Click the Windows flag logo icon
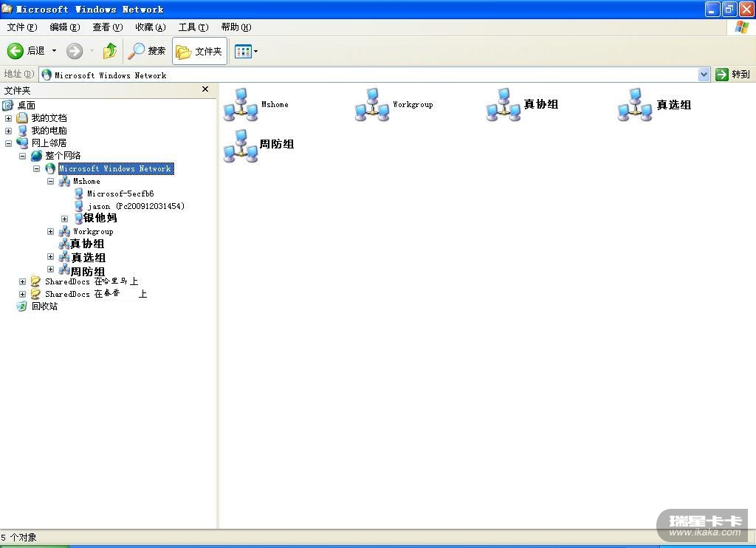Screen dimensions: 756x548 (x=741, y=27)
